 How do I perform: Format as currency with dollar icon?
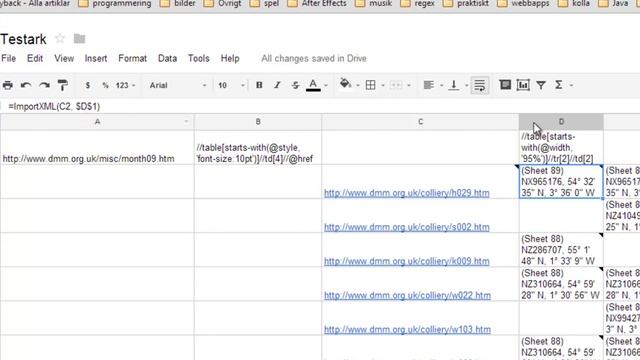tap(87, 85)
